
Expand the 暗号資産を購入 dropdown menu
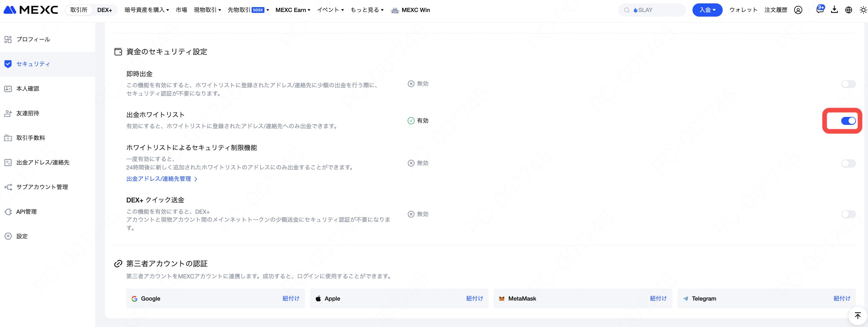147,10
